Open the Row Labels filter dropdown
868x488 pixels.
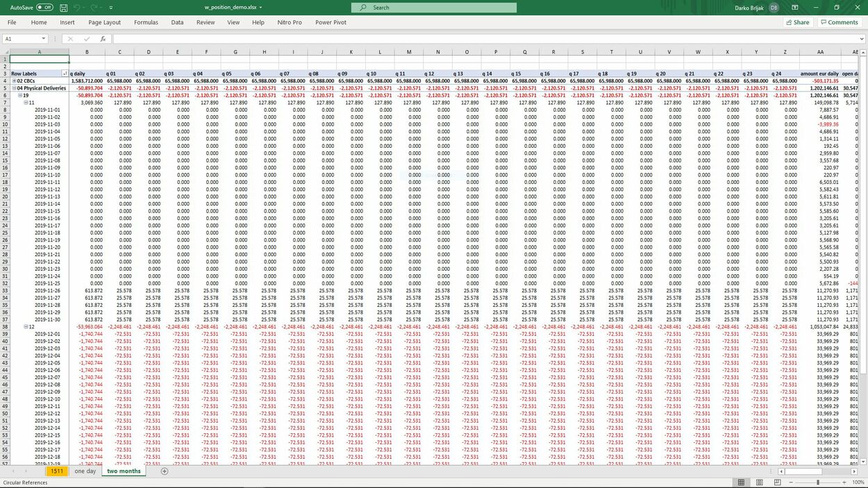65,74
